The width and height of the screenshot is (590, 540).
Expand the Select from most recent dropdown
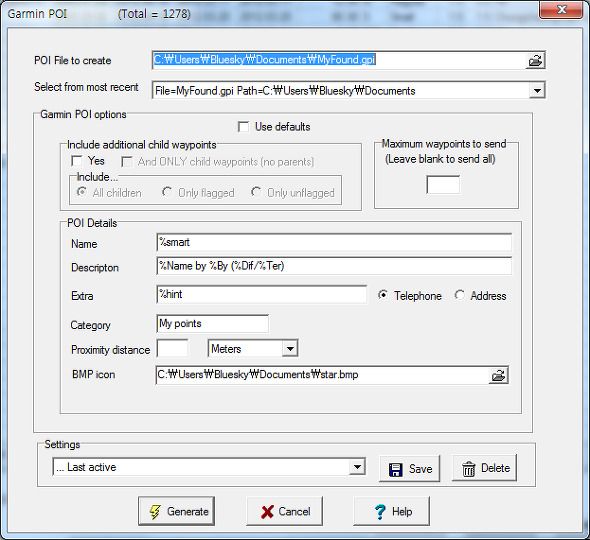click(x=537, y=91)
